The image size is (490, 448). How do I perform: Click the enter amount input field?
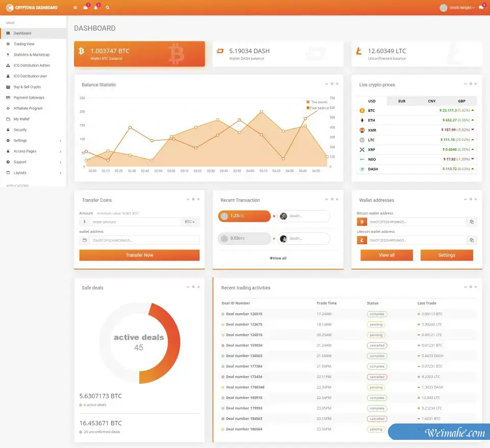coord(135,222)
